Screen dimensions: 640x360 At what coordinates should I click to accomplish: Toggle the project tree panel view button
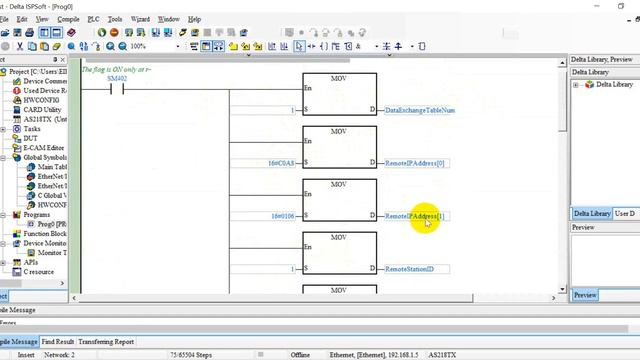click(x=44, y=33)
